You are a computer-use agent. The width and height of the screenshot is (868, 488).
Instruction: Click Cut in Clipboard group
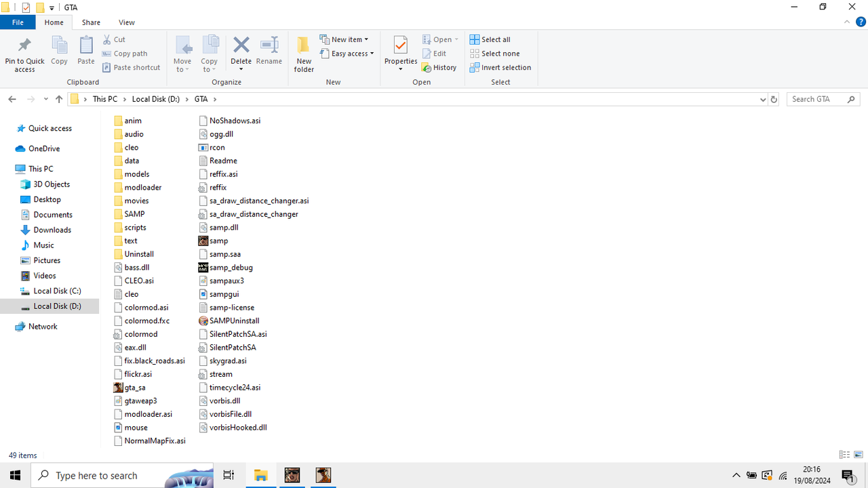pyautogui.click(x=114, y=39)
